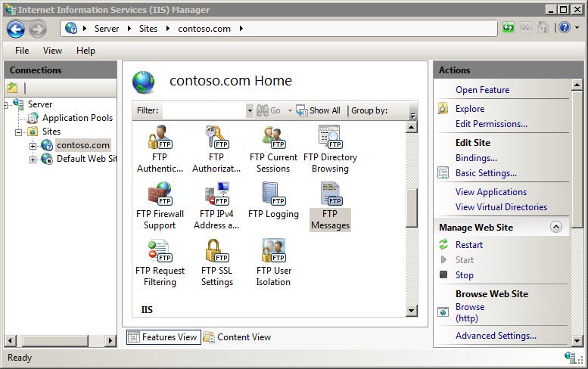Click the Connections panel connect icon
588x369 pixels.
[12, 88]
